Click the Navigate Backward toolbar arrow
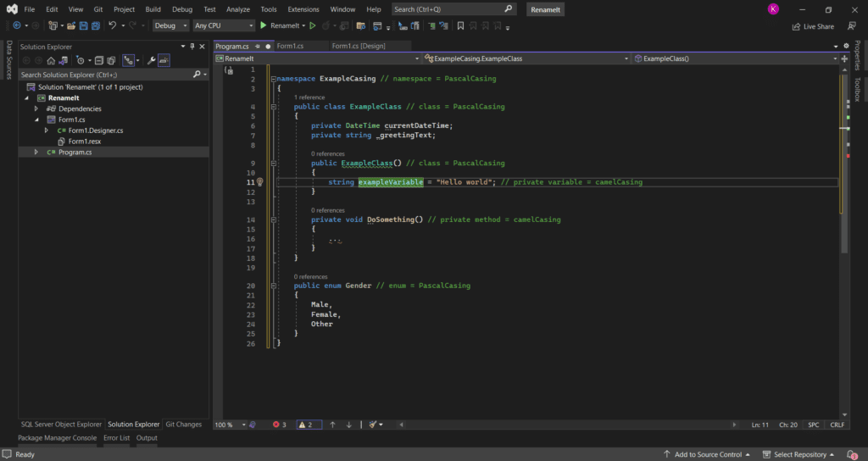 (x=17, y=25)
